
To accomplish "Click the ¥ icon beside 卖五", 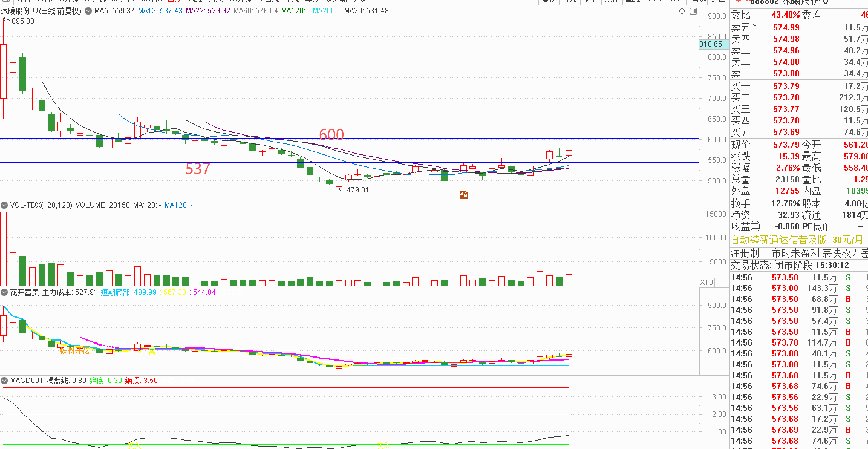I will pyautogui.click(x=755, y=28).
